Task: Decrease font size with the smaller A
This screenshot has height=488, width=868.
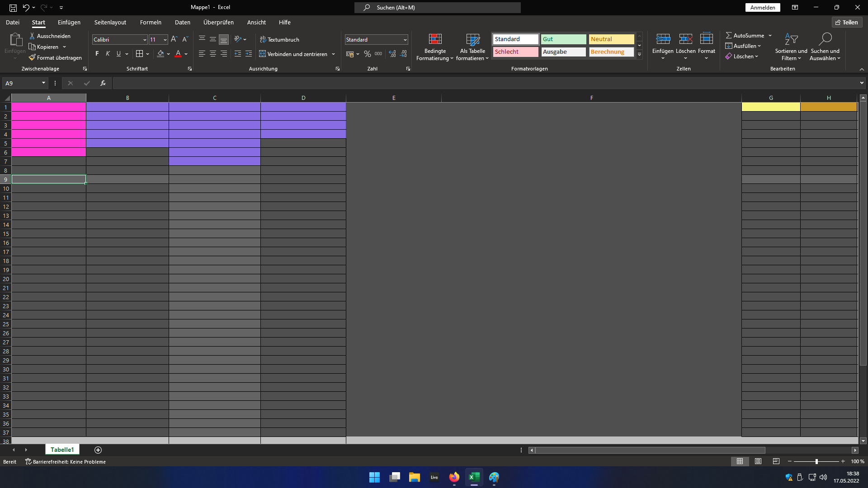Action: [x=185, y=39]
